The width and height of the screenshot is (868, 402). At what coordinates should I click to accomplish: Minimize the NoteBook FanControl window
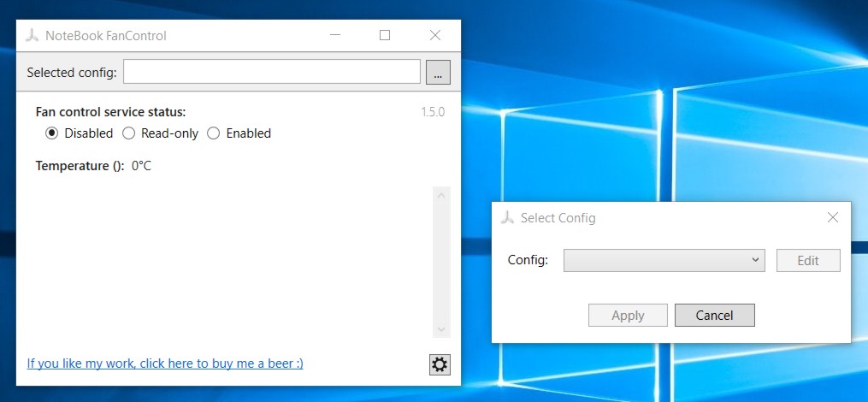[x=335, y=35]
